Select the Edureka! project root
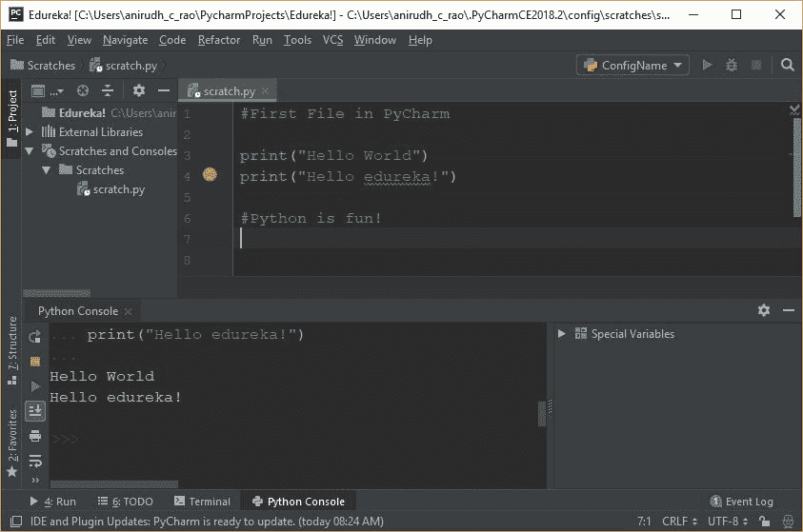This screenshot has width=803, height=532. tap(82, 113)
